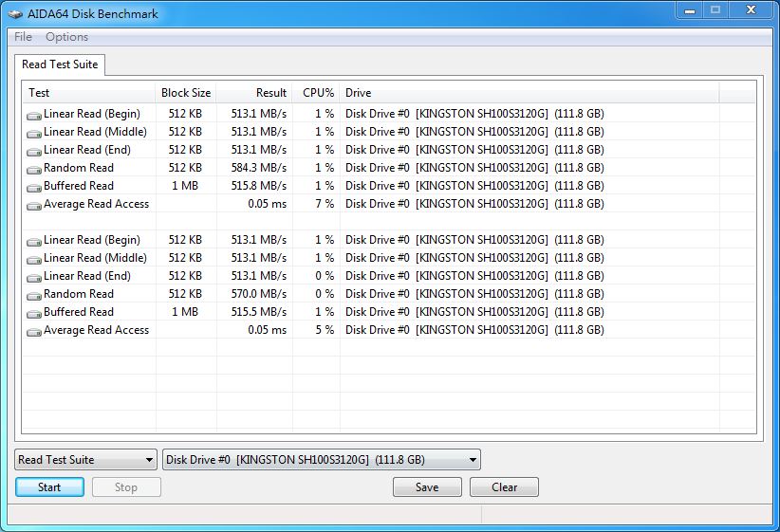This screenshot has width=780, height=532.
Task: Expand the Disk Drive #0 selection dropdown
Action: pos(322,460)
